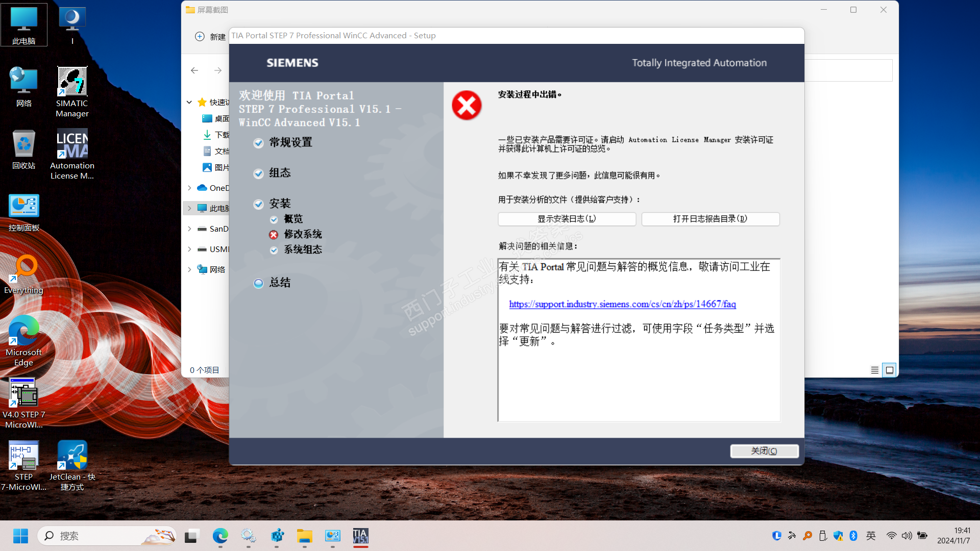Screen dimensions: 980x551
Task: Open the Everything search shortcut
Action: (x=23, y=268)
